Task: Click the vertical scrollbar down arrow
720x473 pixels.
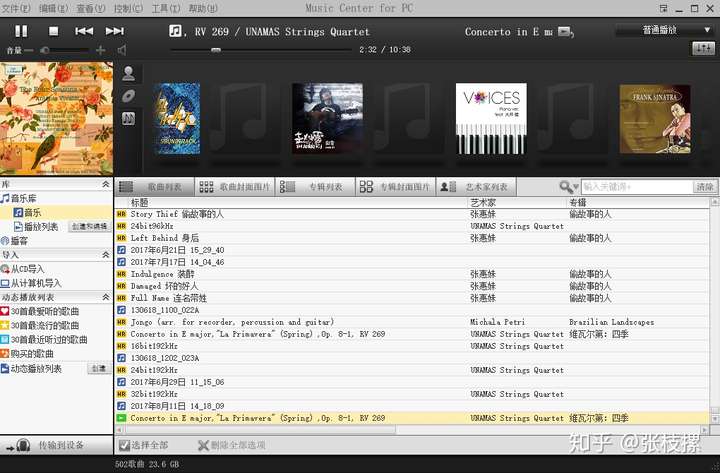Action: click(714, 418)
